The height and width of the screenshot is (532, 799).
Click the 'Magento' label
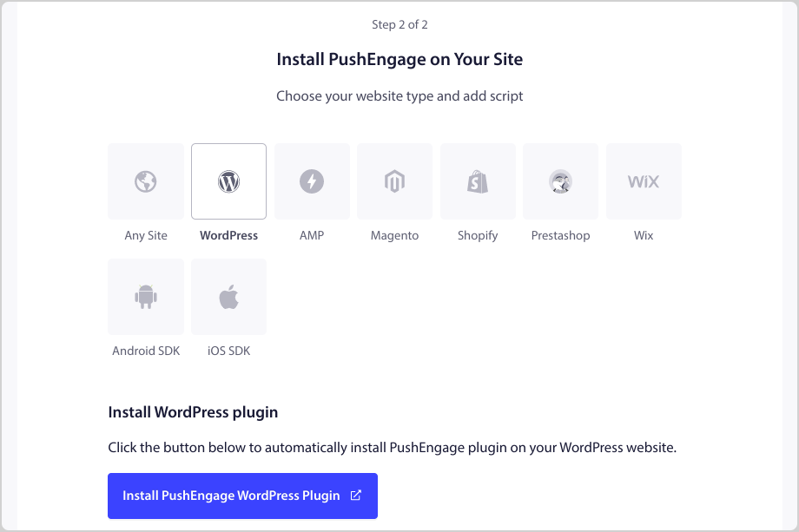click(x=394, y=235)
